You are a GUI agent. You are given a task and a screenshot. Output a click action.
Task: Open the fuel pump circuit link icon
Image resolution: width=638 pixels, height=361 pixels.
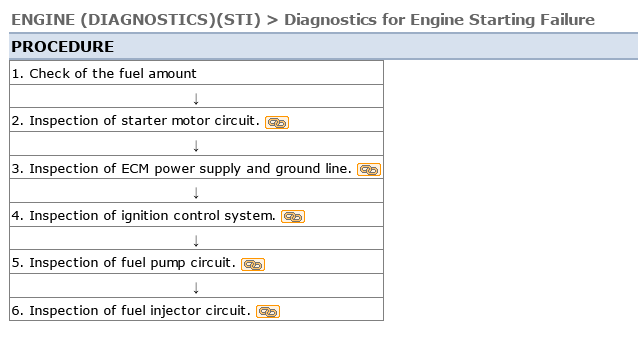pos(253,264)
